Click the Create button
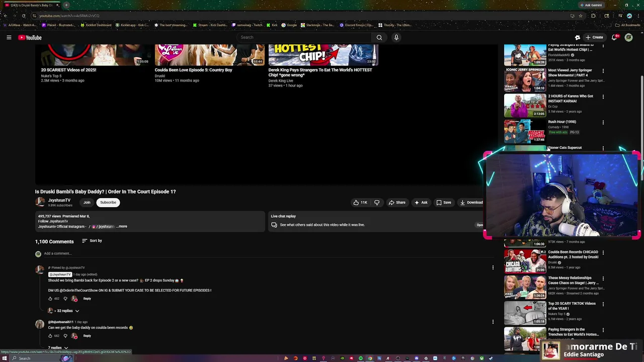 click(594, 37)
